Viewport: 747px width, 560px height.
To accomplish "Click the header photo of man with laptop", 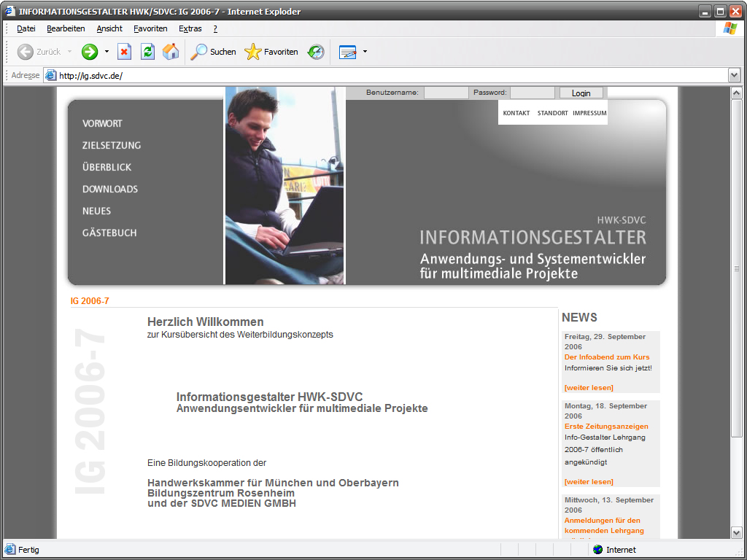I will click(x=285, y=186).
